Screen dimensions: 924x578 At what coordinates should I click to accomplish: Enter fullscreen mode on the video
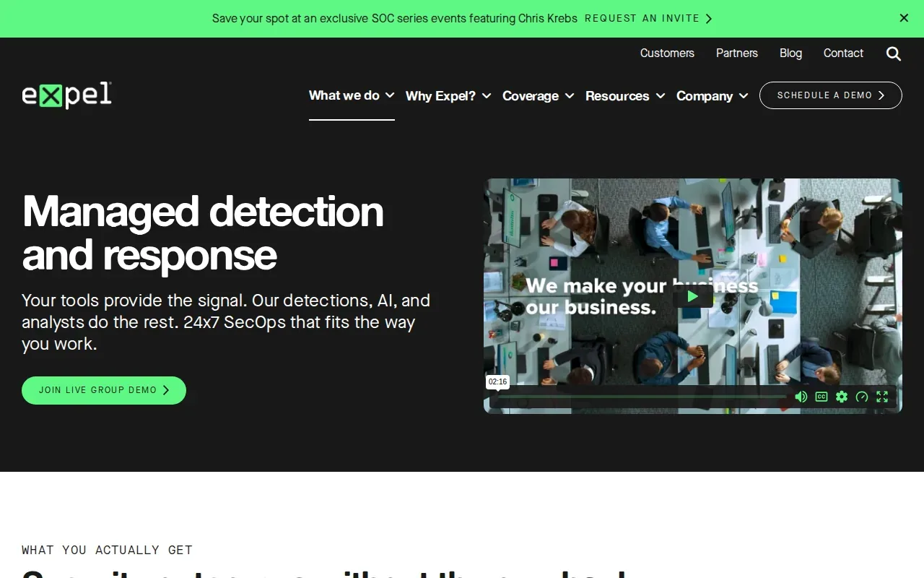(882, 397)
